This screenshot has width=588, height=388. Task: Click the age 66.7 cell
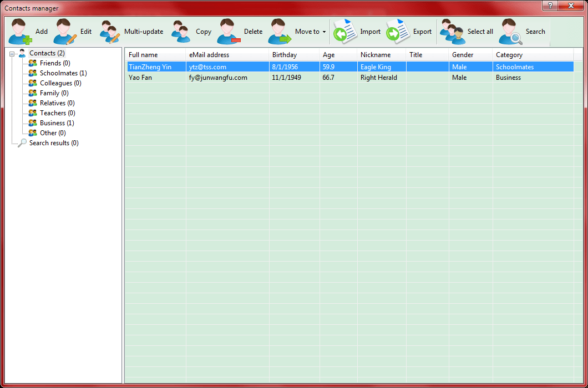pyautogui.click(x=338, y=78)
